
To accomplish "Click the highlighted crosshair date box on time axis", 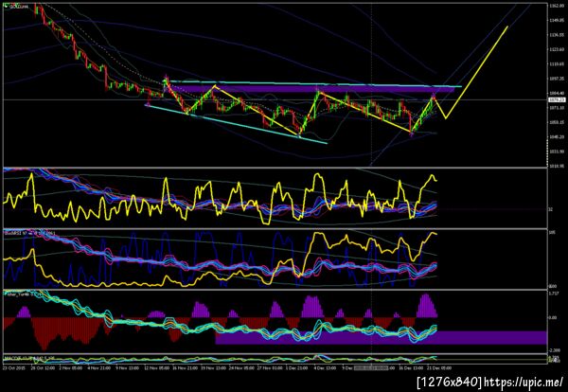I will coord(371,367).
